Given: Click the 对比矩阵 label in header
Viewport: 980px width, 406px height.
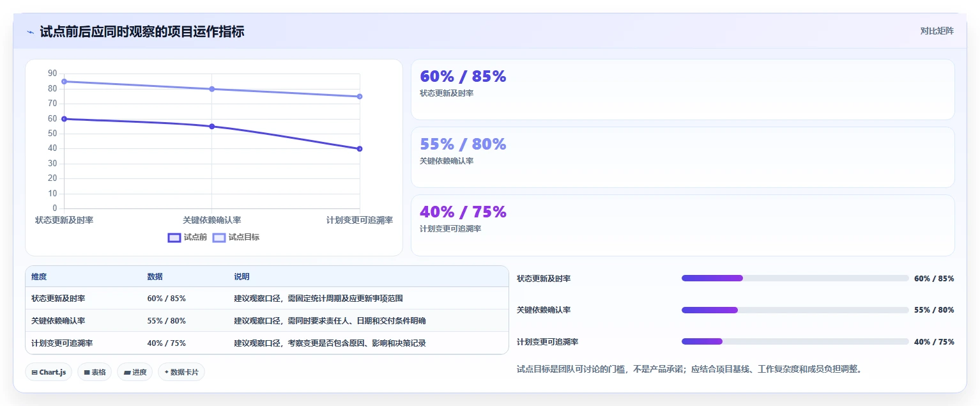Looking at the screenshot, I should (x=937, y=31).
